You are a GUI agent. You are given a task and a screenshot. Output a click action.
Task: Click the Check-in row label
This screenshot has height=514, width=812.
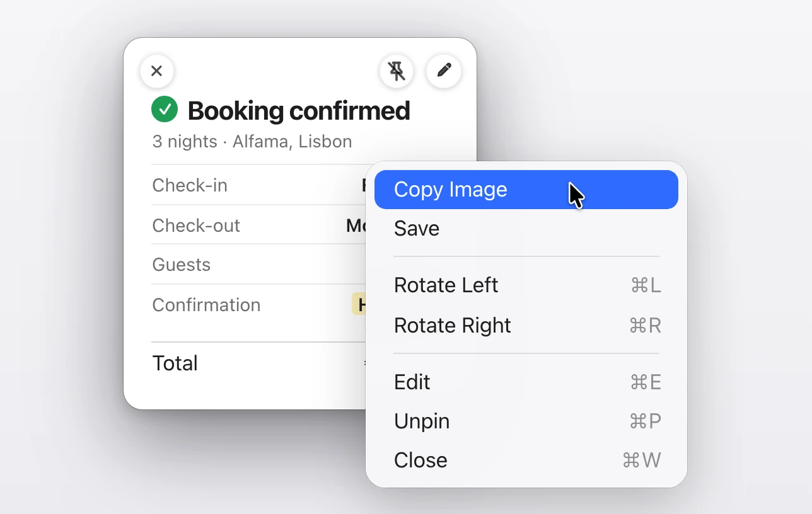190,185
